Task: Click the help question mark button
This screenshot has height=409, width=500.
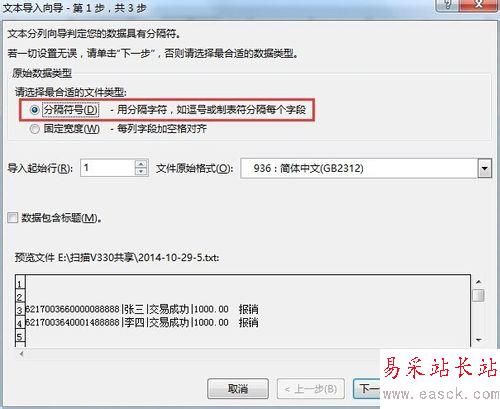Action: click(x=448, y=5)
